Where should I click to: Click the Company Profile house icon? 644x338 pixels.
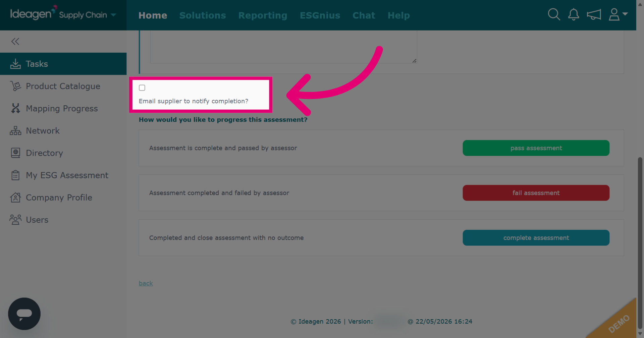coord(15,198)
